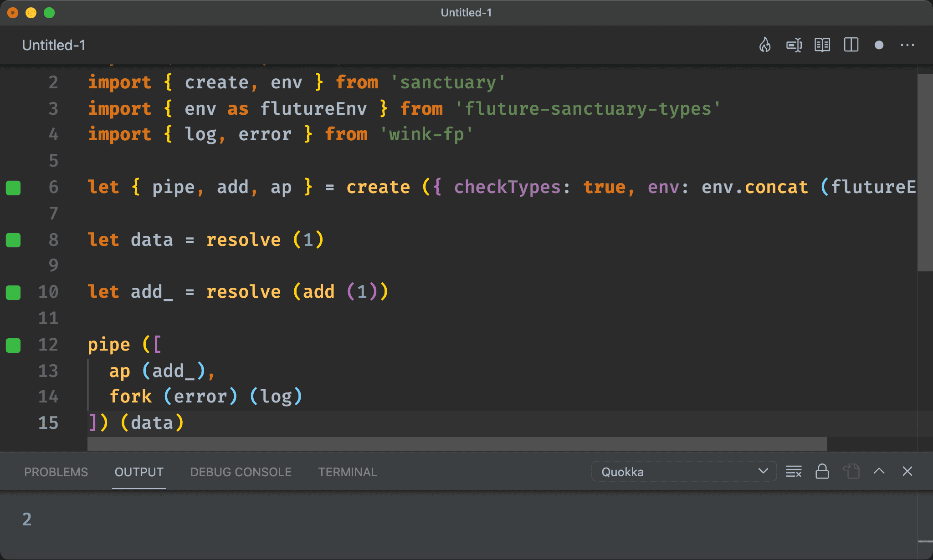The width and height of the screenshot is (933, 560).
Task: Expand the TERMINAL panel tab
Action: coord(347,472)
